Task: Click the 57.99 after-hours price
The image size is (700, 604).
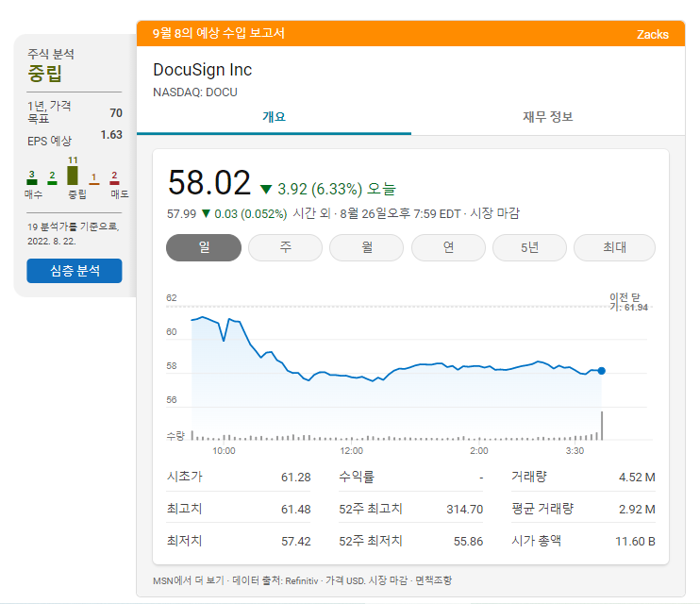Action: tap(181, 214)
